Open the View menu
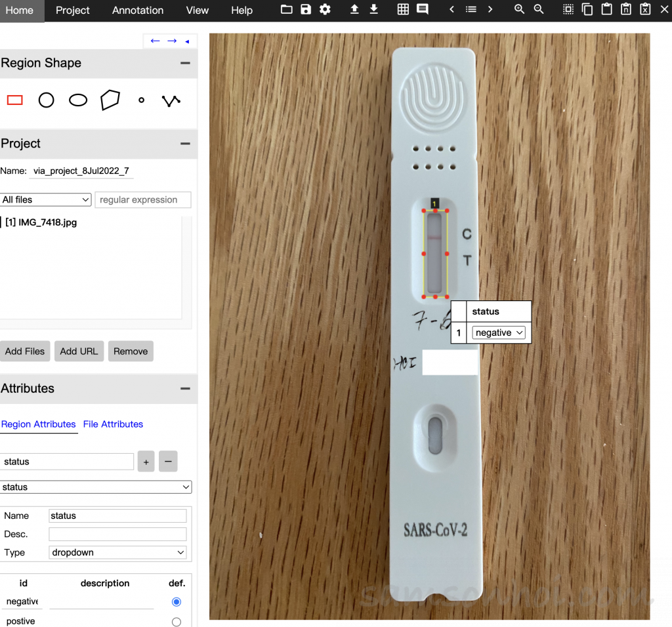 pos(197,10)
